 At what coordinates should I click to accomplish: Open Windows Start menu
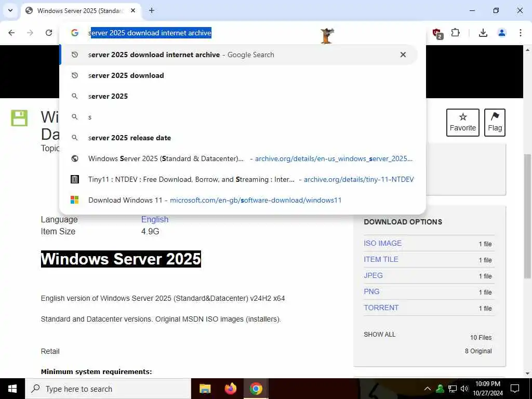tap(12, 389)
